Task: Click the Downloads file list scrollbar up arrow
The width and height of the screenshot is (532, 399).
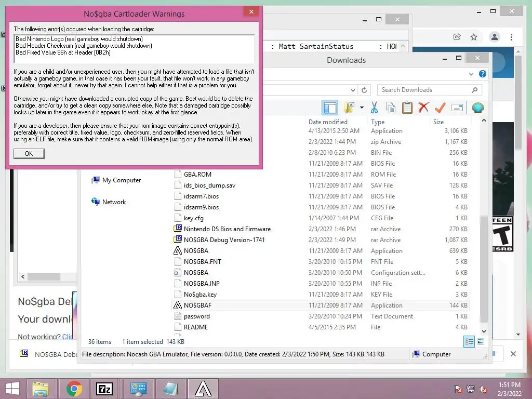Action: click(x=484, y=121)
